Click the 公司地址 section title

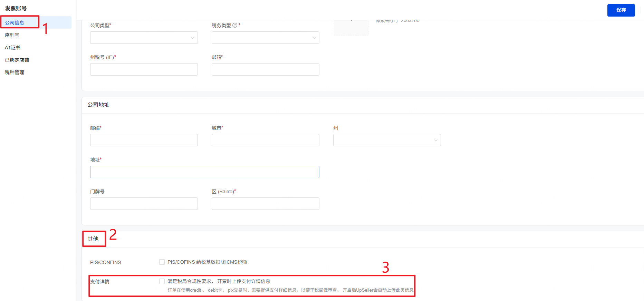[98, 105]
